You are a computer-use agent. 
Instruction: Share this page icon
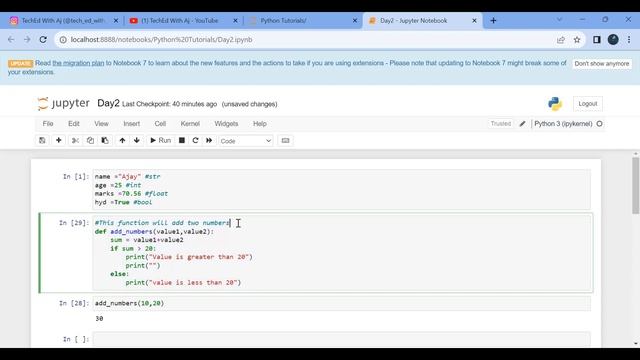(561, 40)
